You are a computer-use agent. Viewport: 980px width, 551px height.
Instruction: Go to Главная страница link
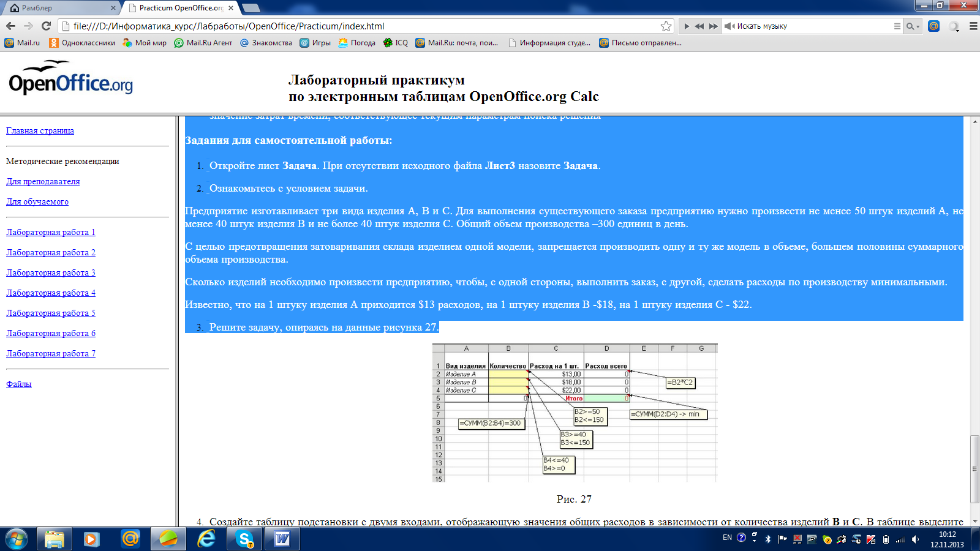click(x=40, y=130)
